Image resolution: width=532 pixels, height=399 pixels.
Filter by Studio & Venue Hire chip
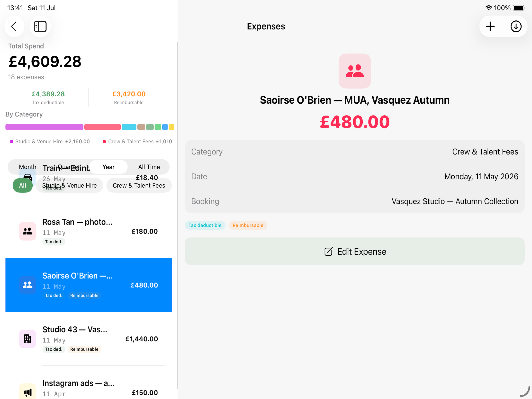tap(70, 185)
